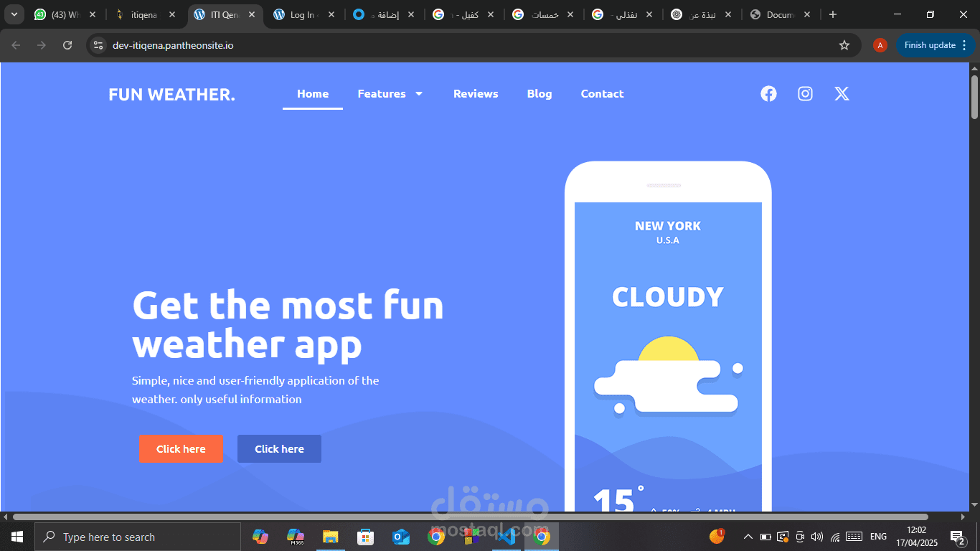The width and height of the screenshot is (980, 551).
Task: Click the page vertical scrollbar thumb
Action: [x=974, y=96]
